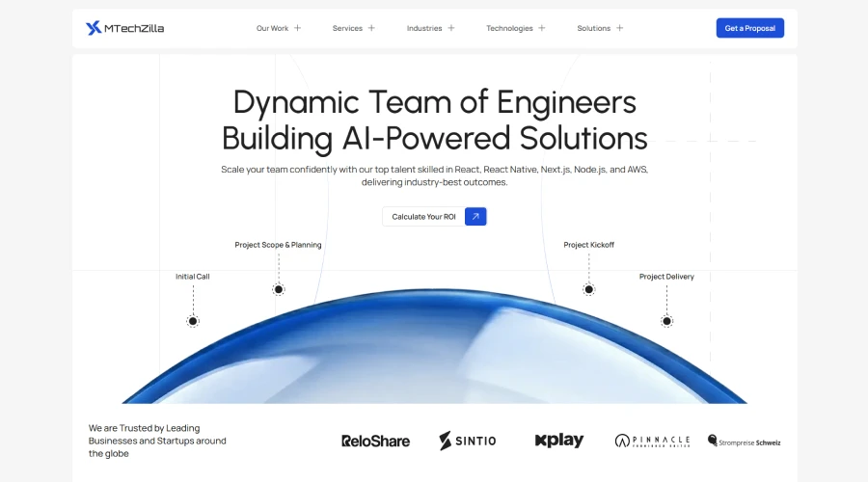Open the Solutions menu item
This screenshot has height=482, width=868.
(x=593, y=28)
